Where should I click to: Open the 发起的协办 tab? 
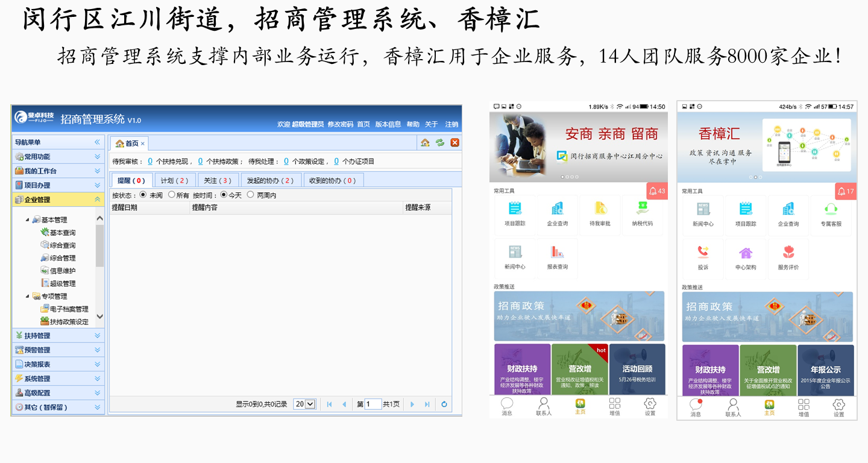[271, 180]
